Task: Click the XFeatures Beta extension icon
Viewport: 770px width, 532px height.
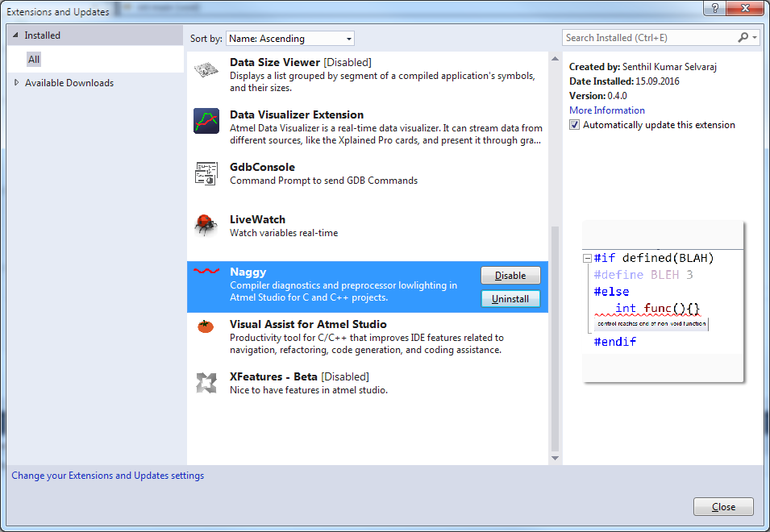Action: tap(206, 383)
